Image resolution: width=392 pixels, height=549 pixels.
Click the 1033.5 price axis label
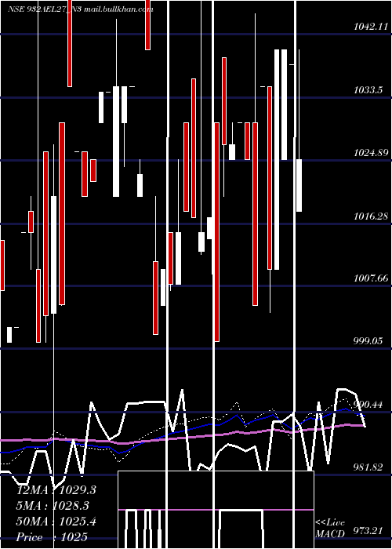pyautogui.click(x=368, y=90)
